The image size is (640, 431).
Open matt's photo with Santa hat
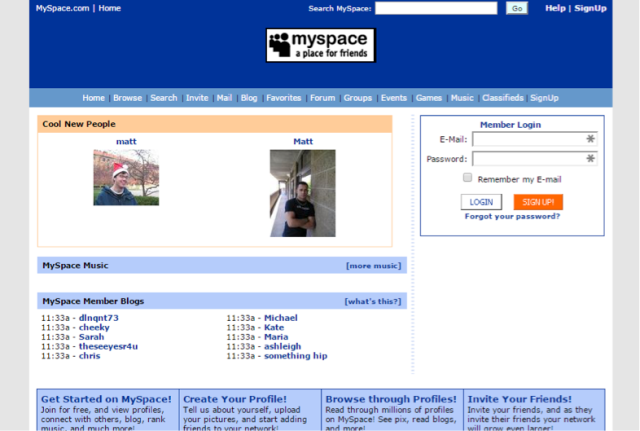(x=126, y=178)
